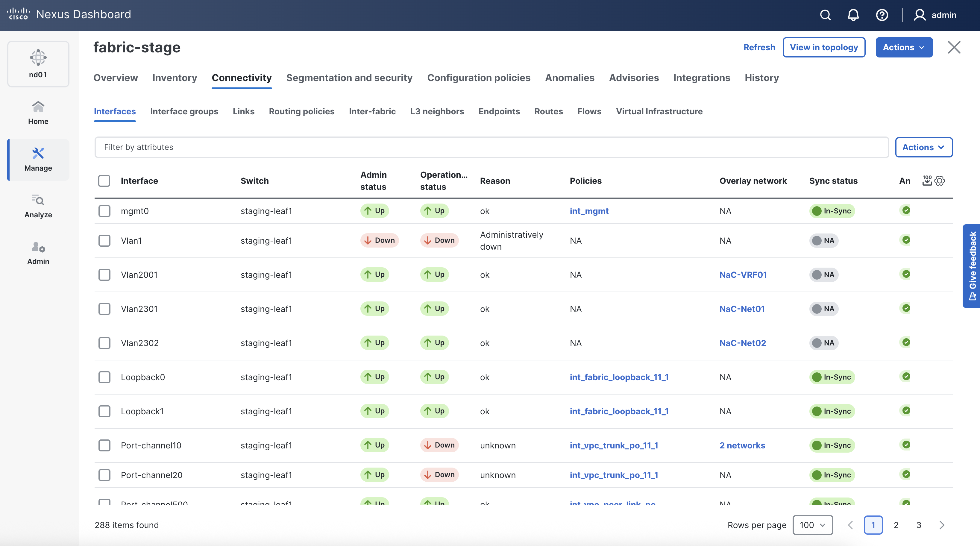Screen dimensions: 980x546
Task: Click the Filter by attributes field
Action: coord(491,147)
